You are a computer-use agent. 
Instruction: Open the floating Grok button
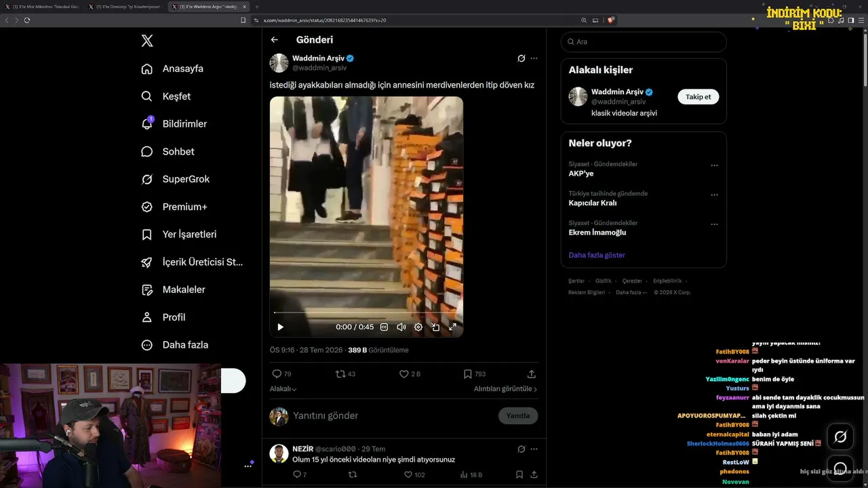(840, 437)
